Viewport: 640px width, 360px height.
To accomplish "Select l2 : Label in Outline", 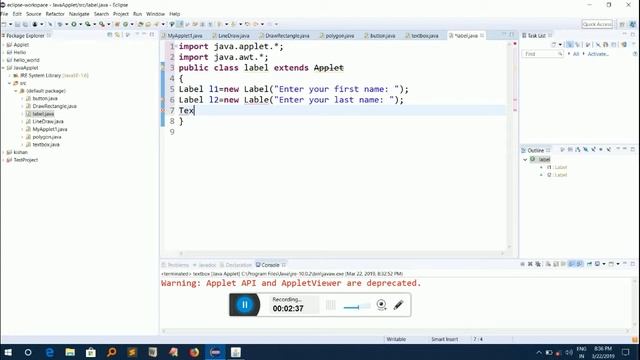I will tap(557, 175).
